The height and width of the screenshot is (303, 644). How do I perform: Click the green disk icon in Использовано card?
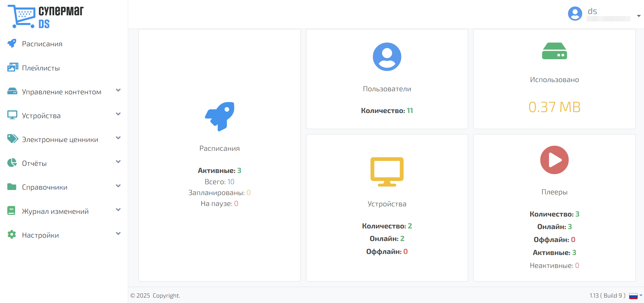554,51
